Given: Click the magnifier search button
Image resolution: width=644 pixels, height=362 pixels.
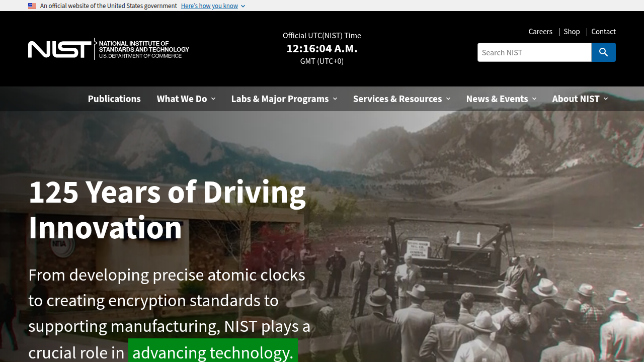Looking at the screenshot, I should (604, 52).
